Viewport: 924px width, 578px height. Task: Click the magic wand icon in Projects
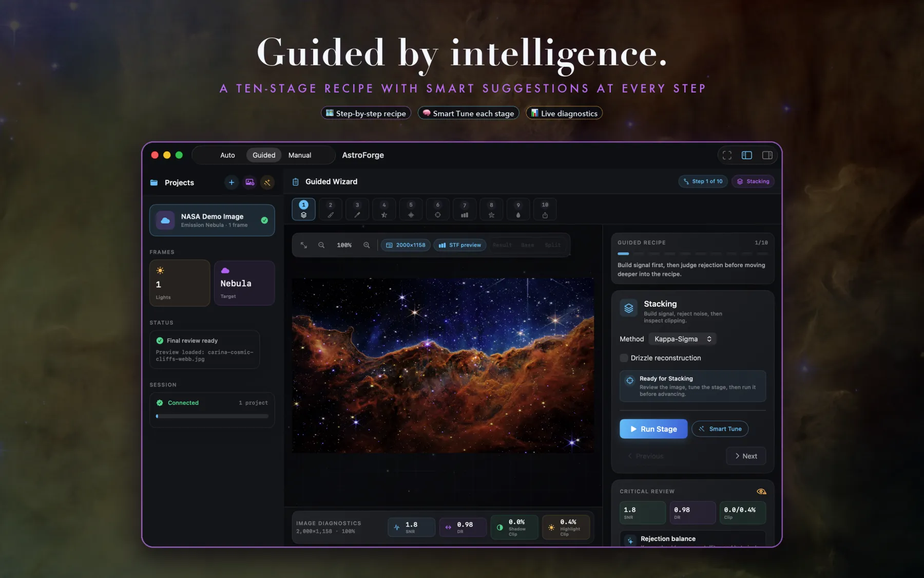coord(267,182)
